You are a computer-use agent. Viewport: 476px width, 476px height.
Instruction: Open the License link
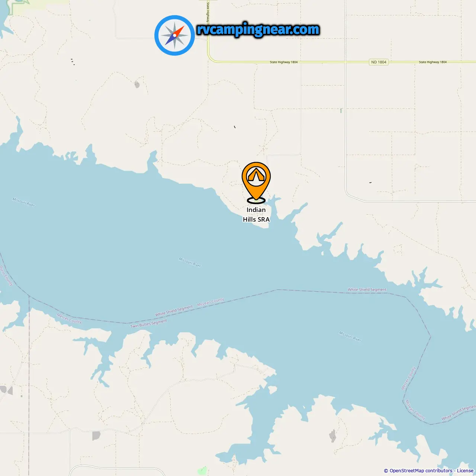(465, 470)
